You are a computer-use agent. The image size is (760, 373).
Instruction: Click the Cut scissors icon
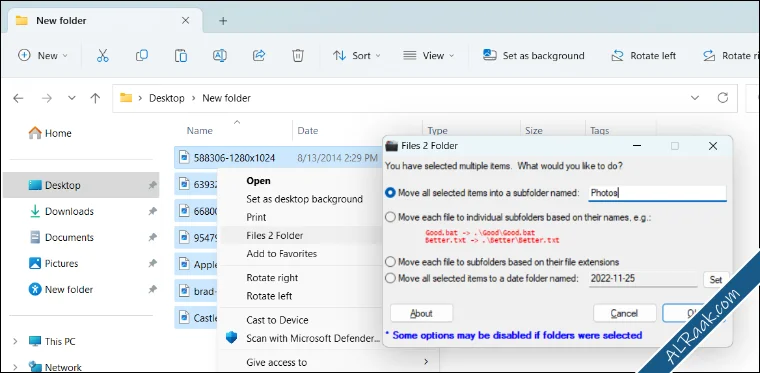coord(102,56)
